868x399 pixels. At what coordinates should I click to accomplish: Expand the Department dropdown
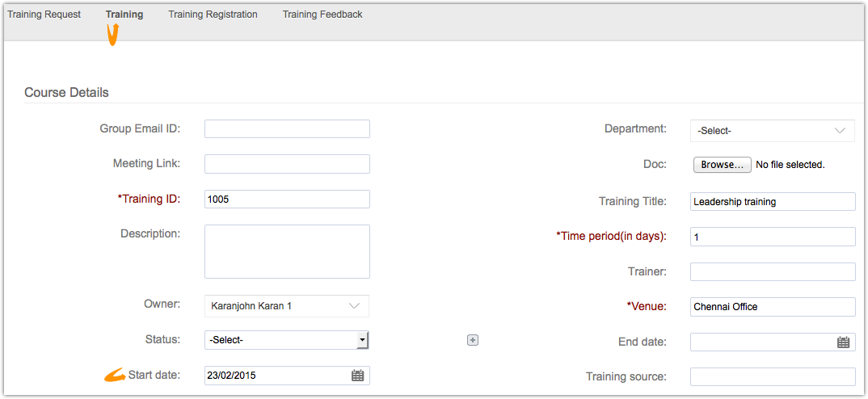[x=772, y=130]
